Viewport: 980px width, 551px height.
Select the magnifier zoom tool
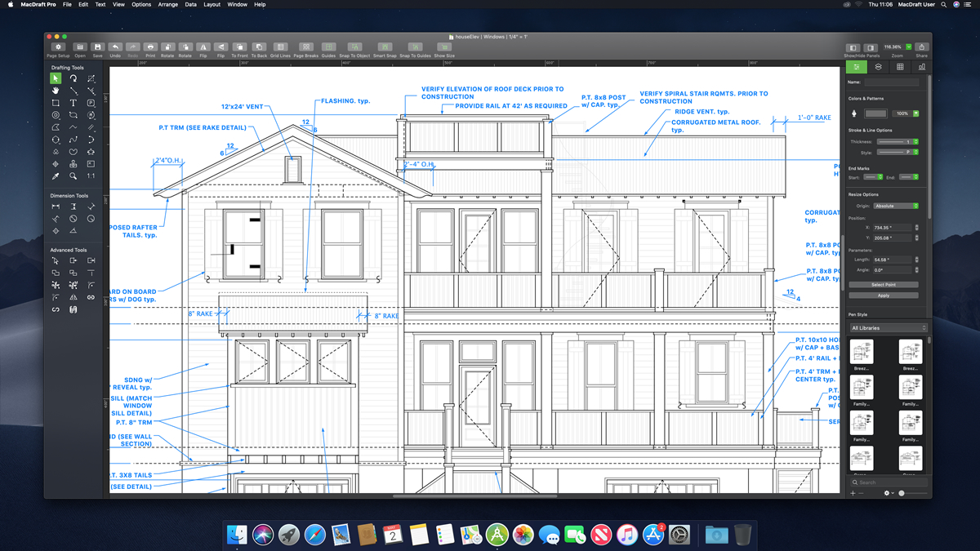(73, 176)
